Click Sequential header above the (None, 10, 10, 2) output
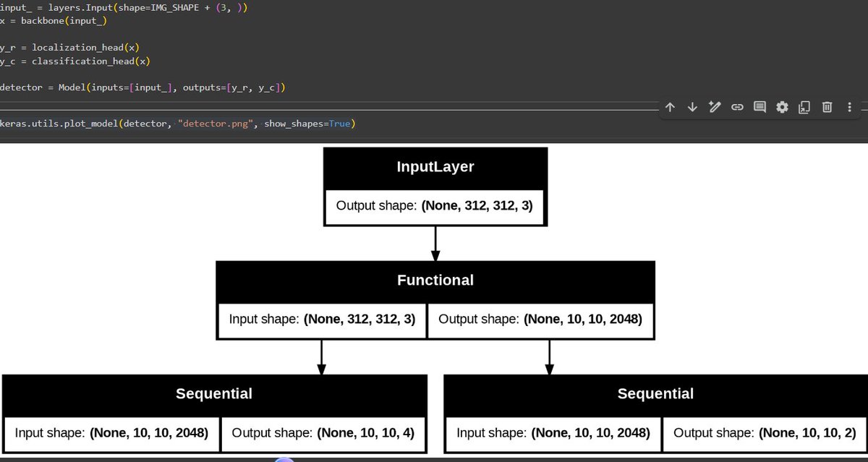The height and width of the screenshot is (462, 868). click(655, 394)
